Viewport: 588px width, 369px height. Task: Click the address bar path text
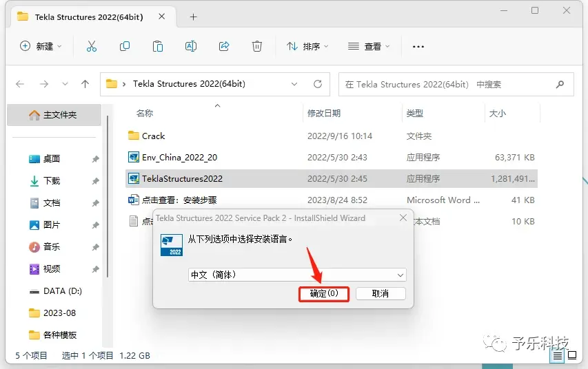pyautogui.click(x=189, y=83)
